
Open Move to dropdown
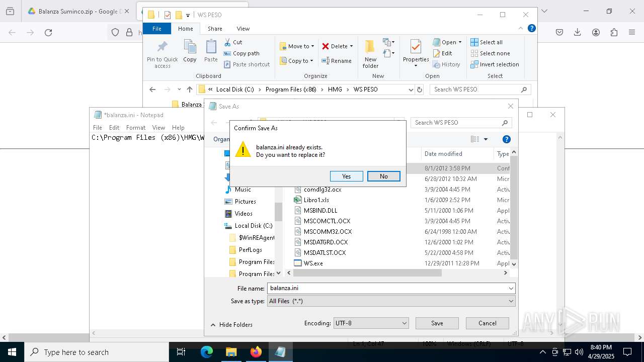click(297, 46)
